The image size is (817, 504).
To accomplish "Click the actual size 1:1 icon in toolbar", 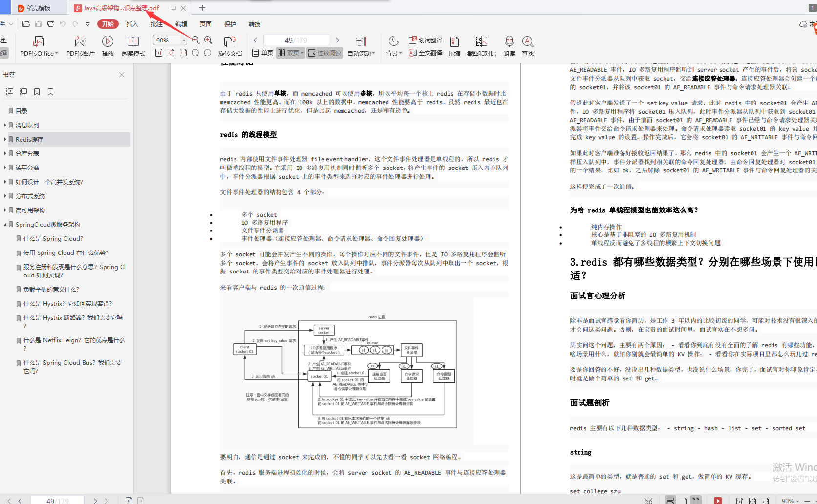I will pos(159,53).
